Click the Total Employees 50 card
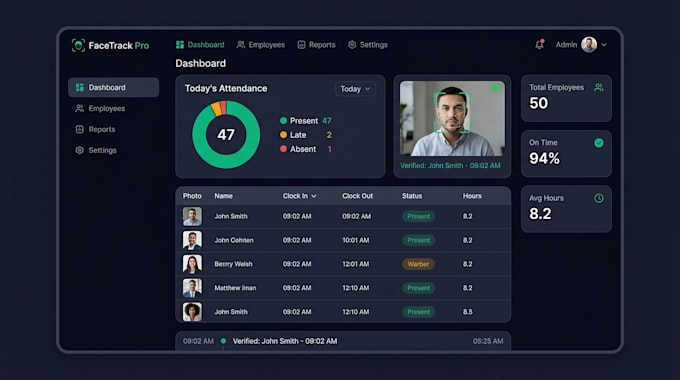Screen dimensions: 680x380 tap(566, 98)
